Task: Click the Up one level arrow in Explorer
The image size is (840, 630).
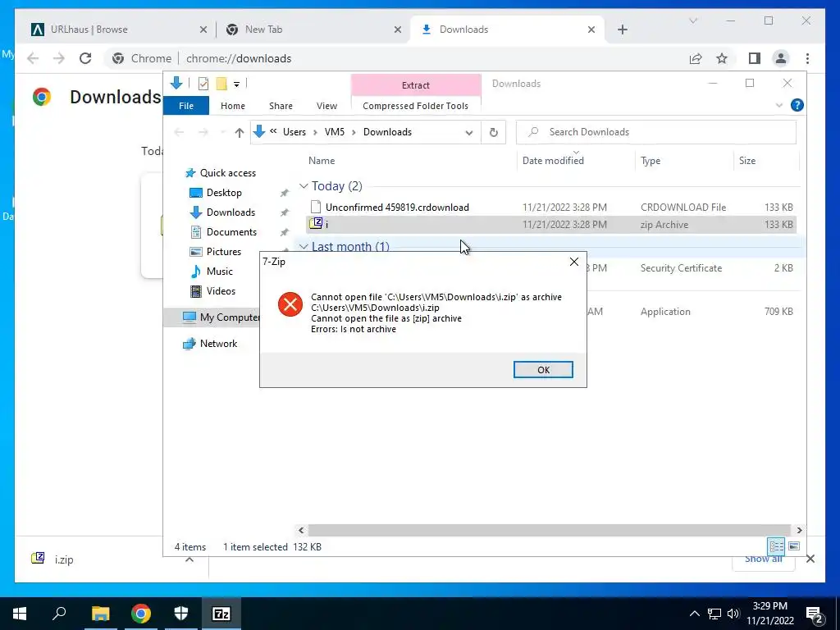Action: [x=240, y=132]
